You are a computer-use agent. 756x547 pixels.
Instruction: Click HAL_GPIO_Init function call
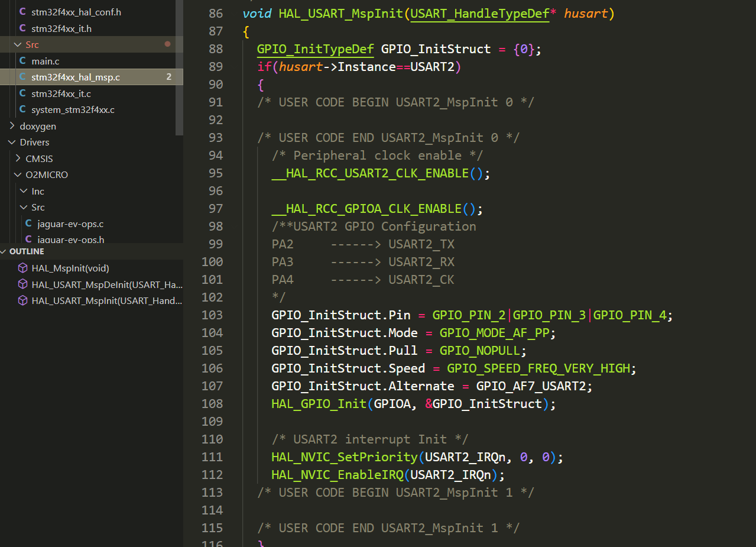pyautogui.click(x=319, y=404)
